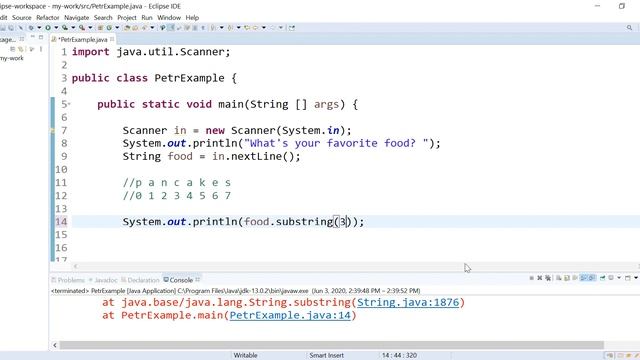The width and height of the screenshot is (640, 360).
Task: Click console scrollbar left arrow
Action: point(55,345)
